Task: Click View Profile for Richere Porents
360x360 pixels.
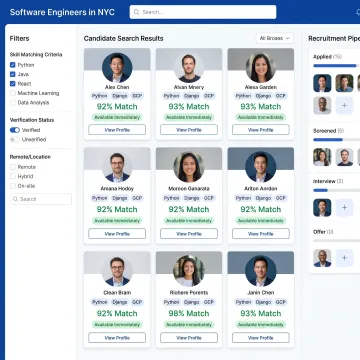Action: point(189,338)
